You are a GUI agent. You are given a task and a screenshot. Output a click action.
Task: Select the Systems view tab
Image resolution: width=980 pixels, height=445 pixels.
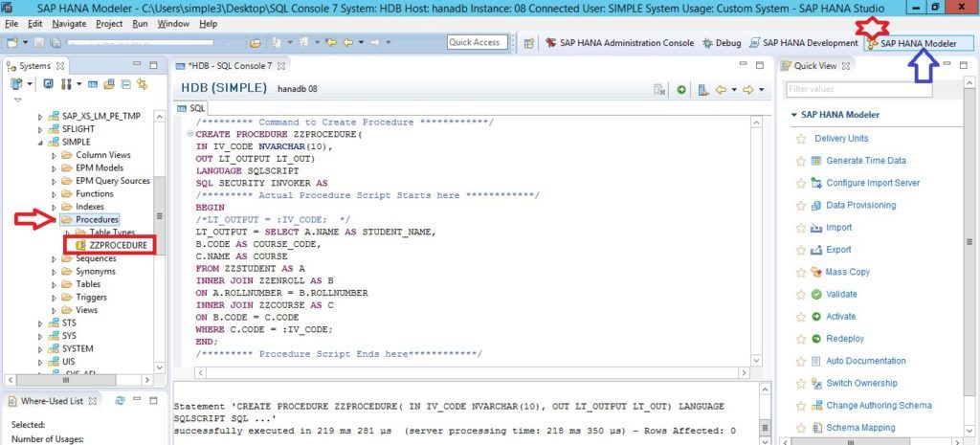[x=34, y=66]
